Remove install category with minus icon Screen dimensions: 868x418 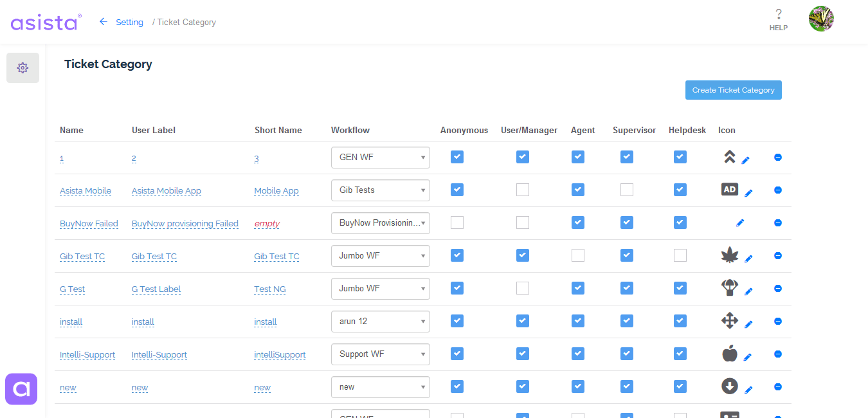click(778, 321)
